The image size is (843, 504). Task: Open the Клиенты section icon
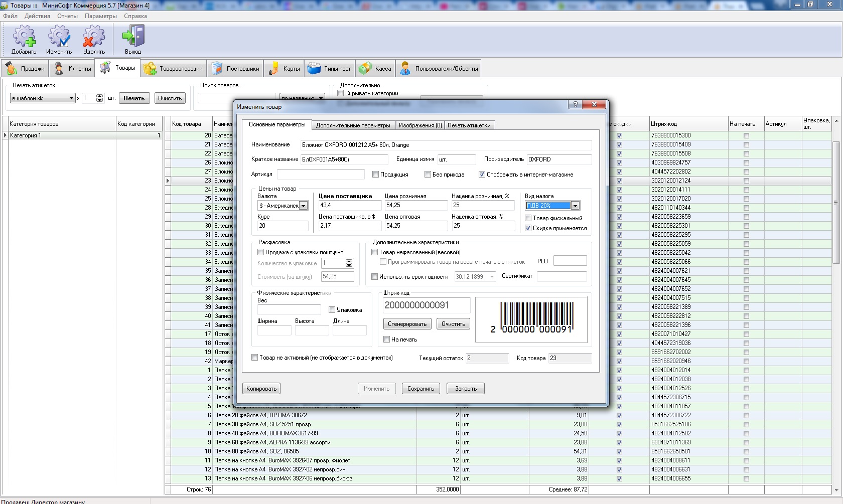(59, 69)
